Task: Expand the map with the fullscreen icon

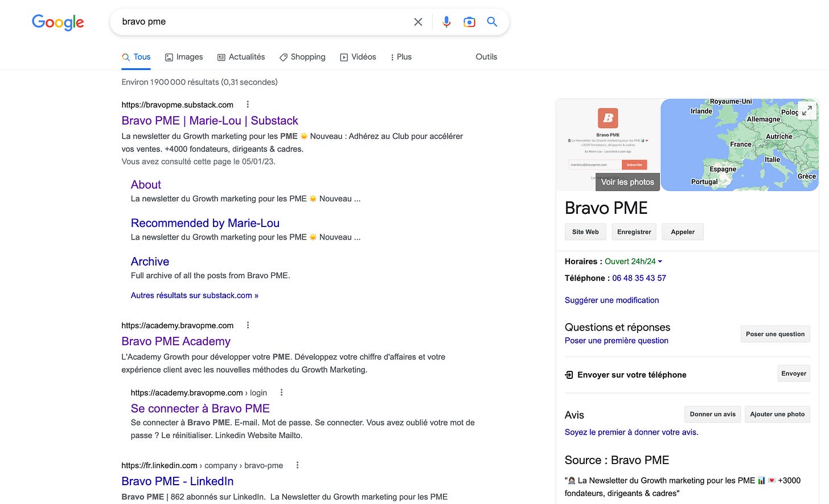Action: click(x=806, y=110)
